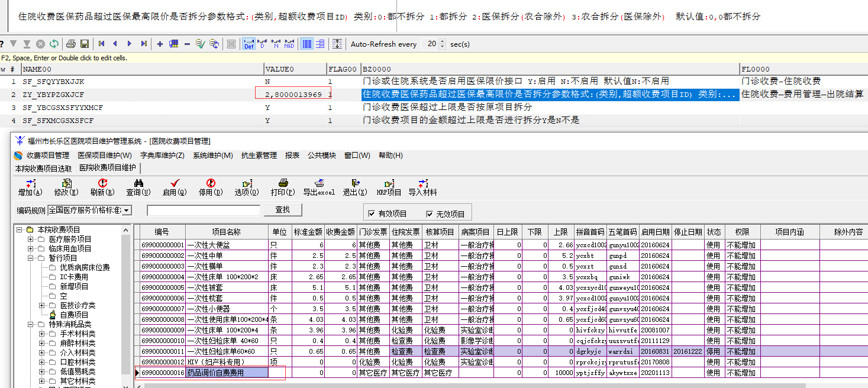Expand the 手术材料类 tree node
This screenshot has height=388, width=868.
tap(41, 334)
